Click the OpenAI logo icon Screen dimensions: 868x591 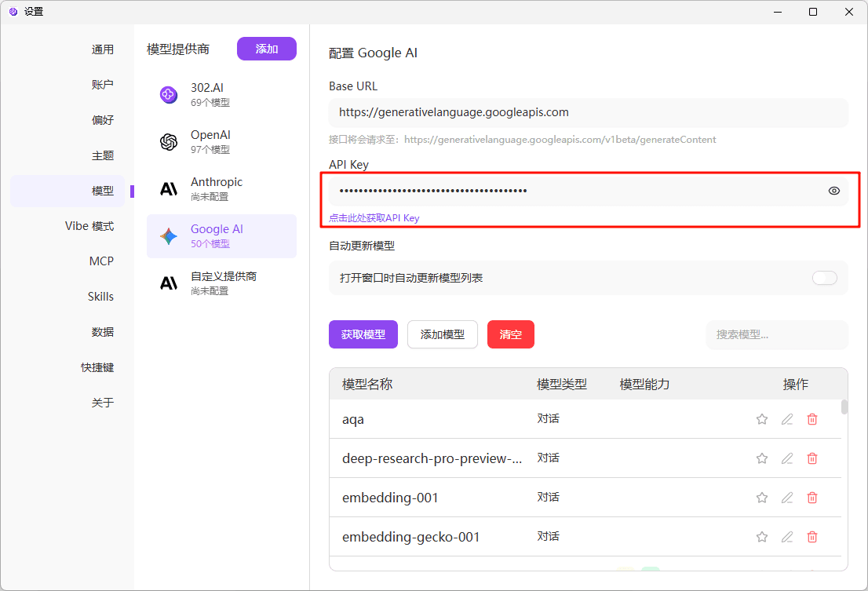pos(169,142)
